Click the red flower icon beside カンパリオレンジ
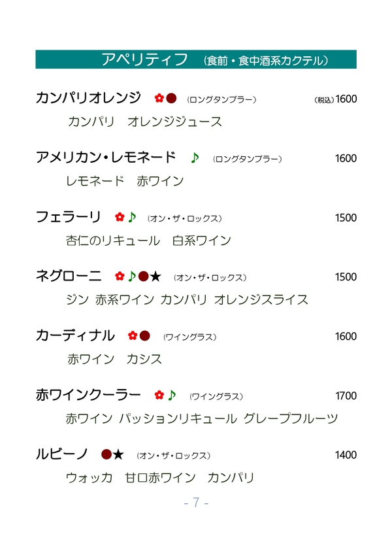This screenshot has width=392, height=555. (159, 99)
